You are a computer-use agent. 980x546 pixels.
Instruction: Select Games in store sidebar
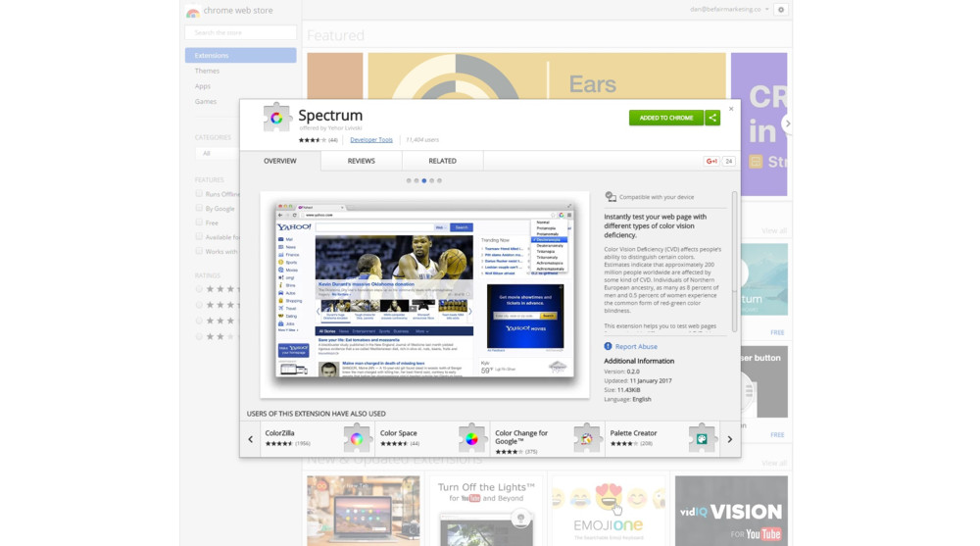206,101
